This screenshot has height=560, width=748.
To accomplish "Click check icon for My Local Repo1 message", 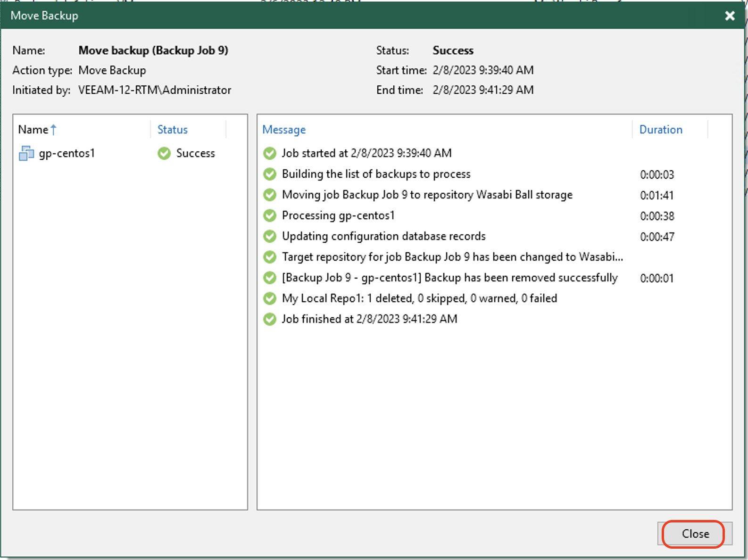I will 270,298.
